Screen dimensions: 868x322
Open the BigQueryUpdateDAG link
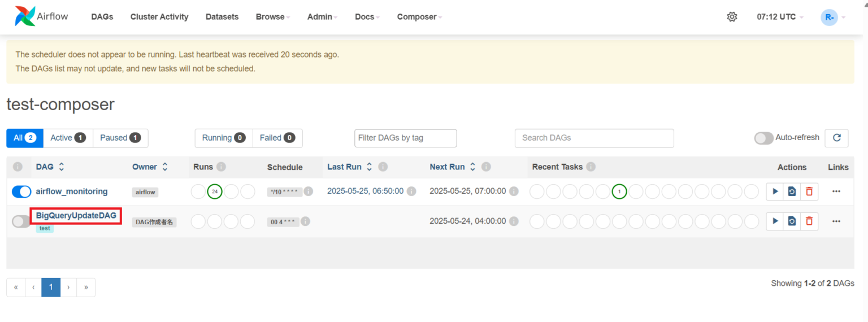click(x=76, y=216)
